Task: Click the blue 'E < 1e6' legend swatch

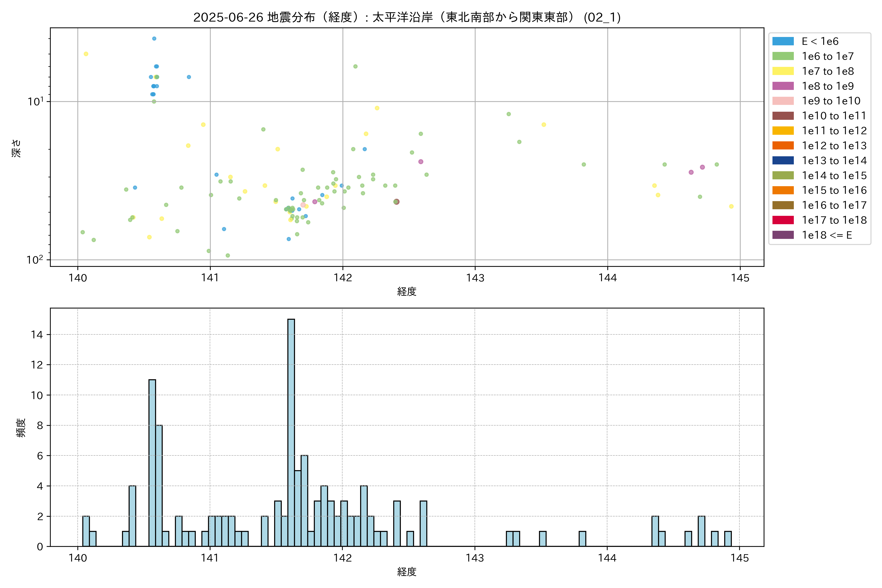Action: pos(783,41)
